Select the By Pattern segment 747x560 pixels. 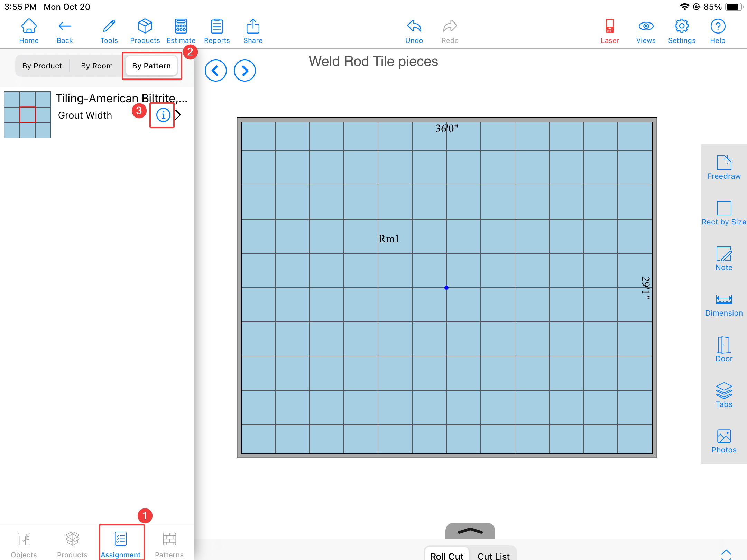[151, 66]
